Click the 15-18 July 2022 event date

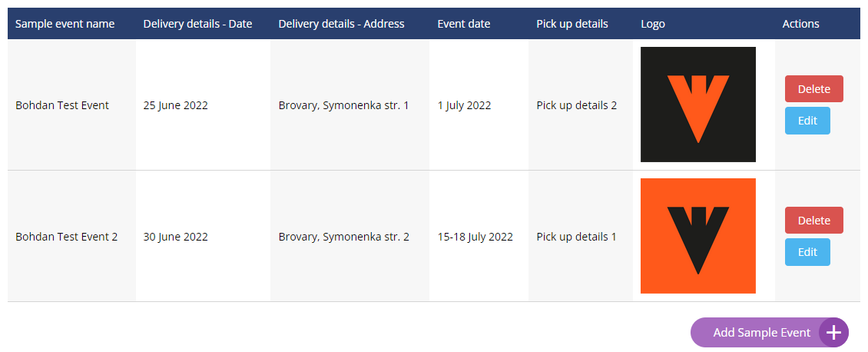pos(475,237)
